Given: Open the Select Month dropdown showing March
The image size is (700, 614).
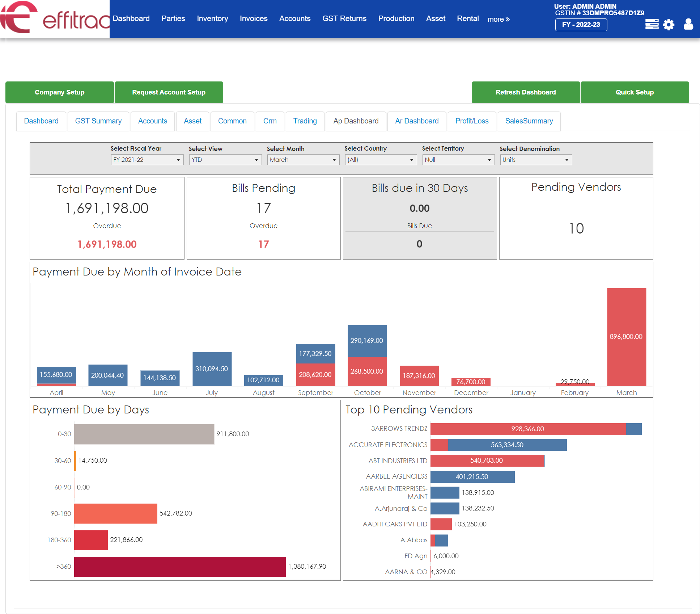Looking at the screenshot, I should coord(303,159).
